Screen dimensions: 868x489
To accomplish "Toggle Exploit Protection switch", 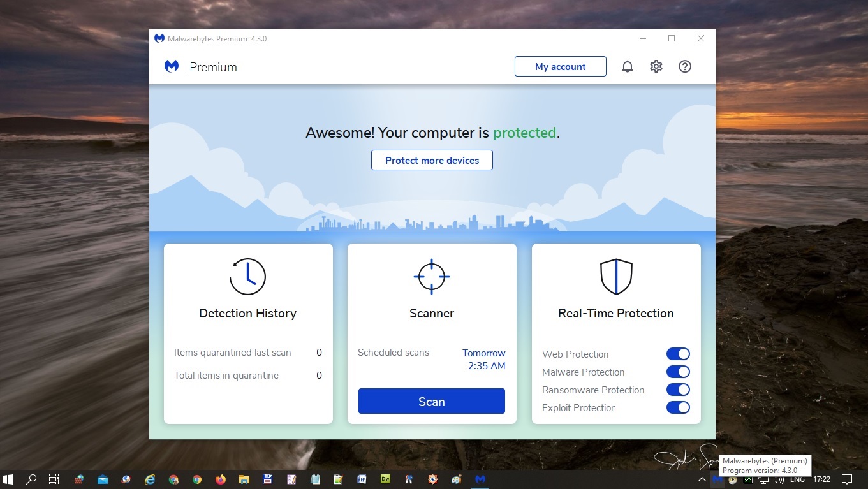I will tap(678, 407).
